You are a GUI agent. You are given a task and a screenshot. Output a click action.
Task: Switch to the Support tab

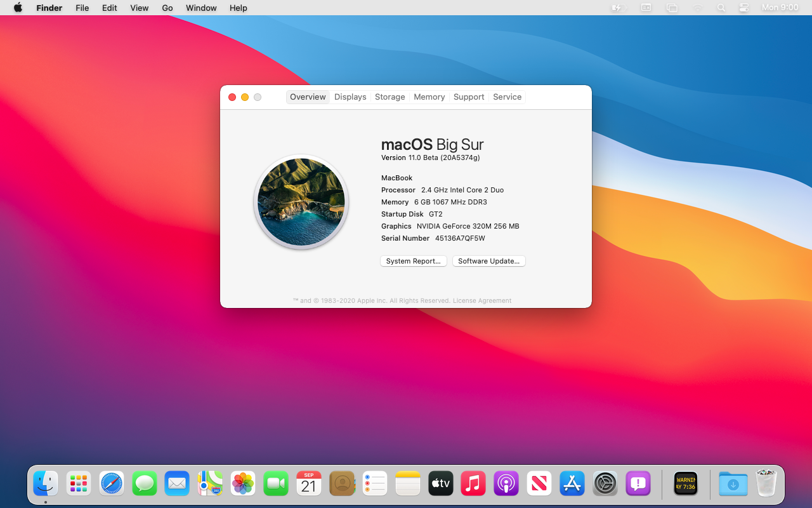(x=469, y=97)
